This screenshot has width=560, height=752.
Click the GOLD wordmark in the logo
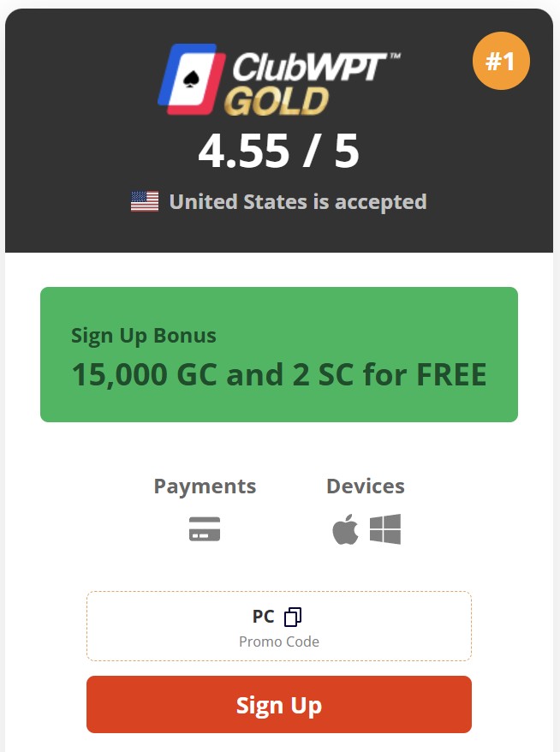point(277,101)
